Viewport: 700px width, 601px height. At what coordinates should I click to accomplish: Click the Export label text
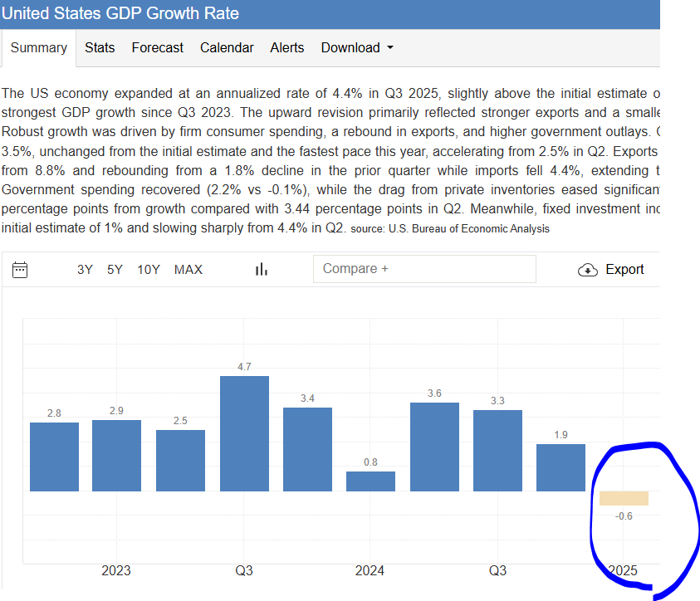pos(624,270)
